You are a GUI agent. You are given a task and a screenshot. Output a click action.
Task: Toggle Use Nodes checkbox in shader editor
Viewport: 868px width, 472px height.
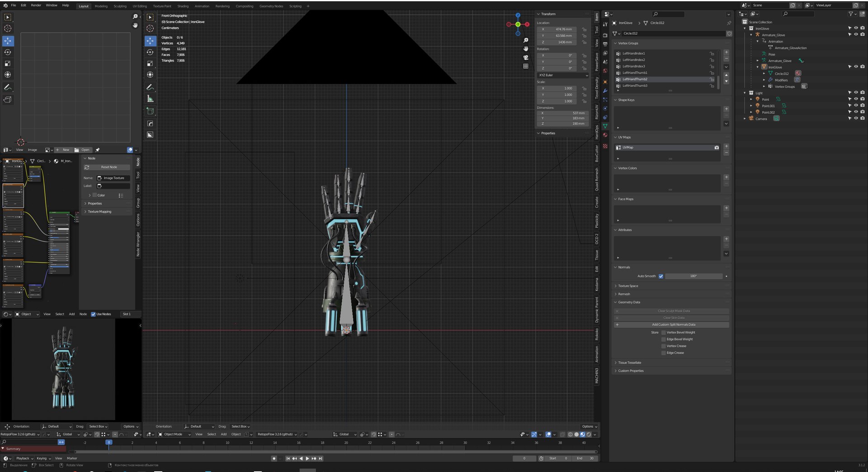coord(93,314)
